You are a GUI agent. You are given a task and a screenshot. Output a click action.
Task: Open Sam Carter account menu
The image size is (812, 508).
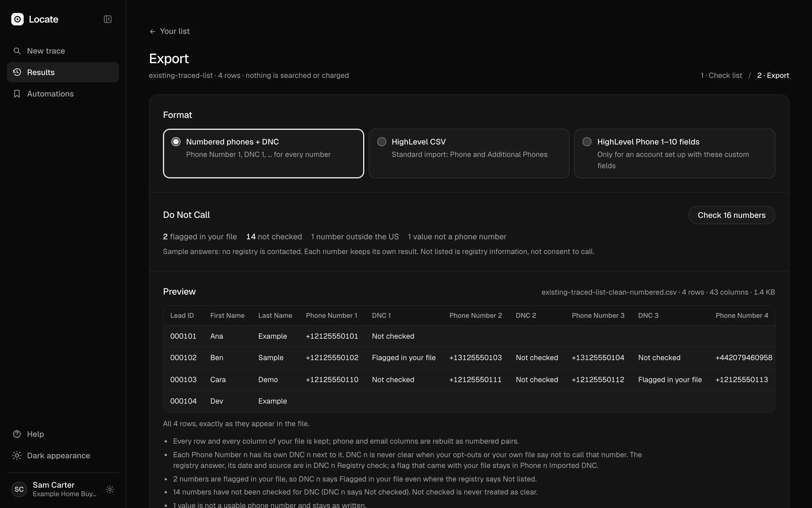[63, 489]
